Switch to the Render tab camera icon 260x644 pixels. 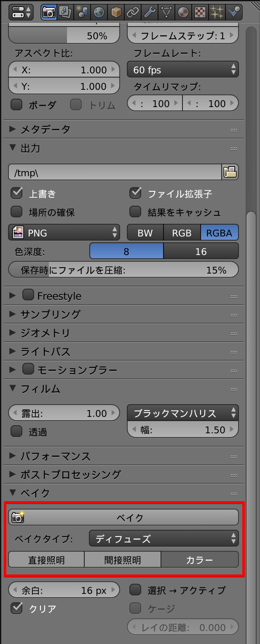coord(48,12)
